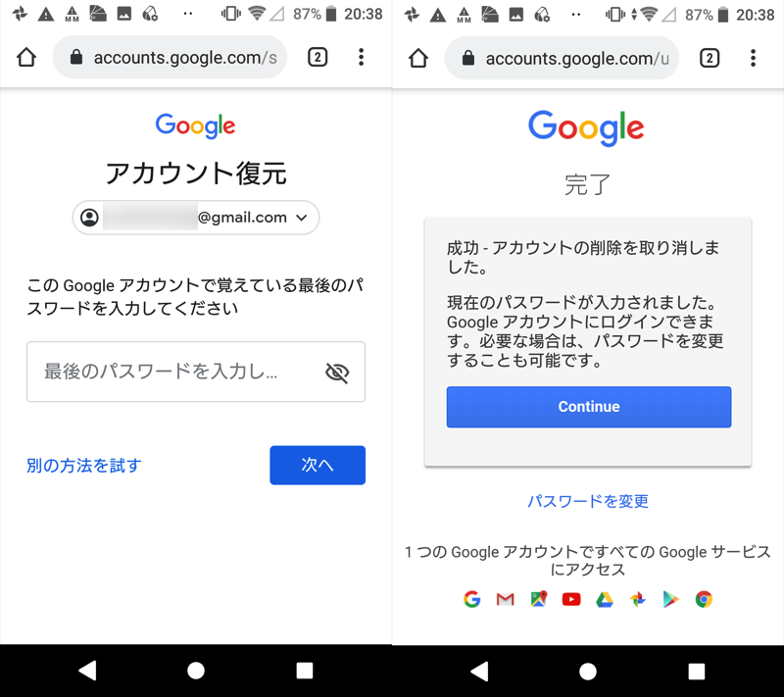Focus the last password input field
The width and height of the screenshot is (784, 697).
tap(196, 372)
